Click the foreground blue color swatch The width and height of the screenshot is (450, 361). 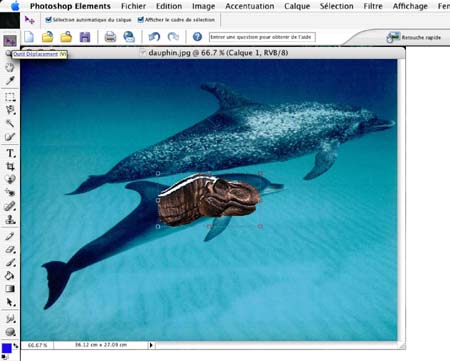tap(6, 348)
